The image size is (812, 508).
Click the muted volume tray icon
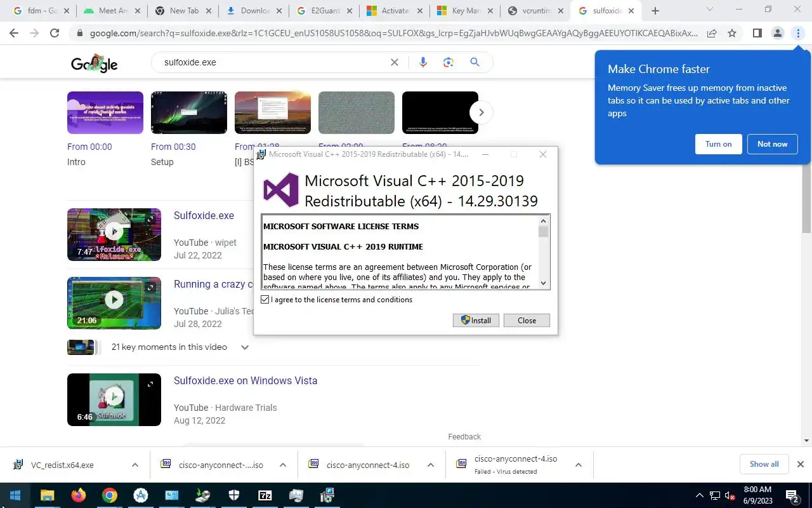click(x=730, y=495)
